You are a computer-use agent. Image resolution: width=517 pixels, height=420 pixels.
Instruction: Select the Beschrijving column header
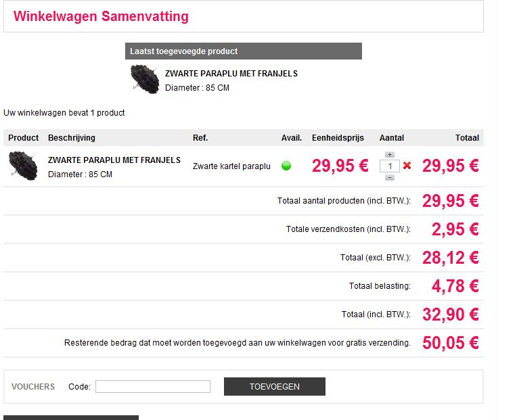coord(72,138)
